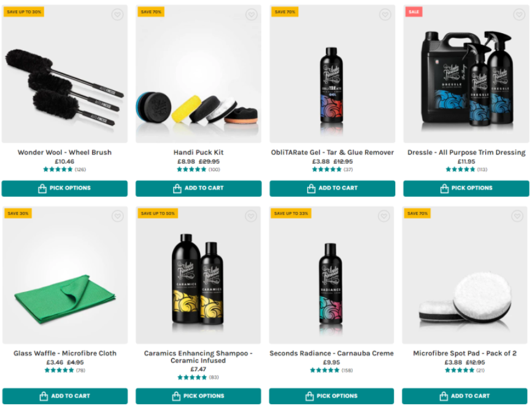The image size is (532, 406).
Task: Open Microfibre Spot Pad Pack of 2 link
Action: [465, 353]
